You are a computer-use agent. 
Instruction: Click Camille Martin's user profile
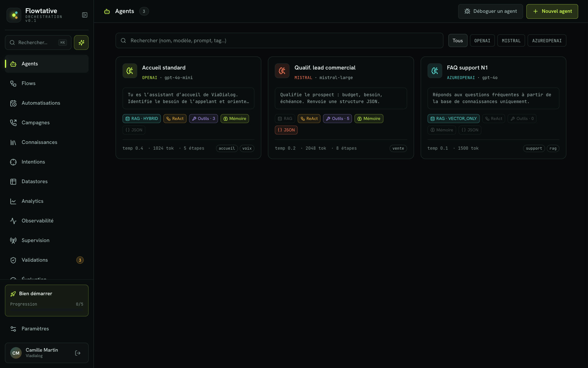coord(47,353)
